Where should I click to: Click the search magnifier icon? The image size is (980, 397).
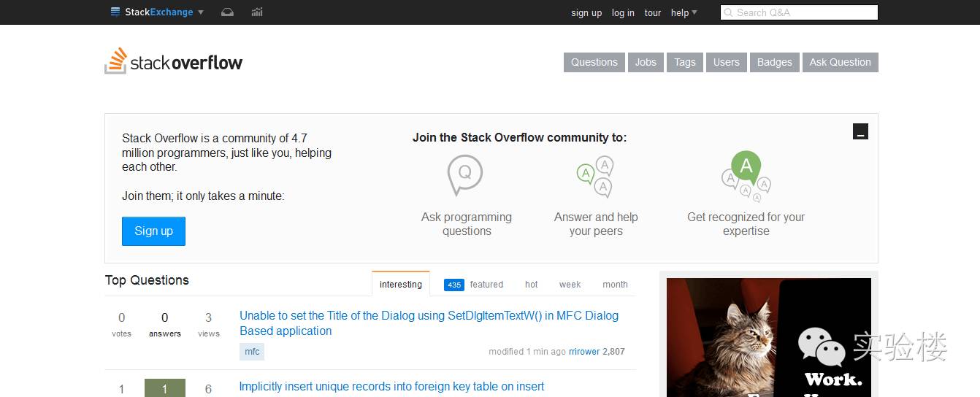[x=729, y=12]
